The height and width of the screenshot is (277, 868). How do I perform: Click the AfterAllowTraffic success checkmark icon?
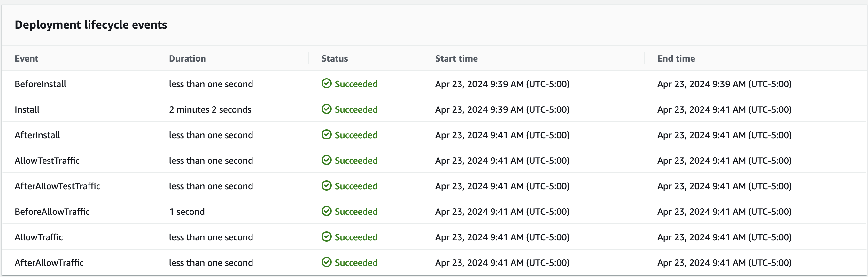pyautogui.click(x=326, y=262)
